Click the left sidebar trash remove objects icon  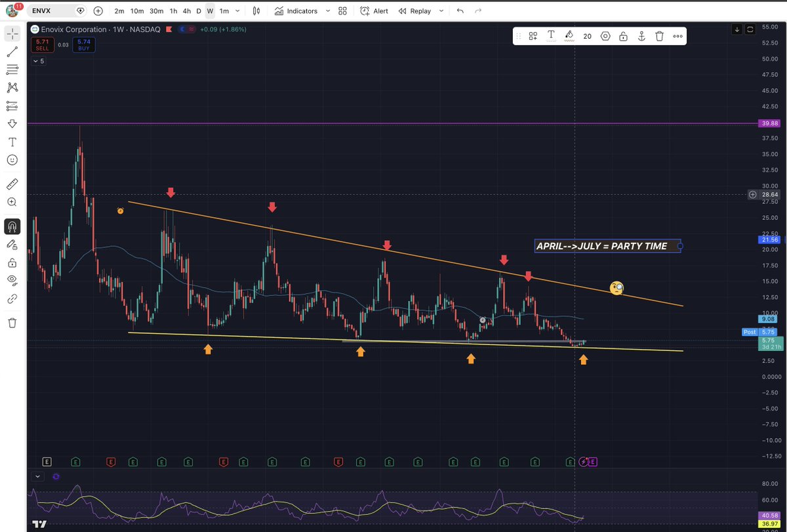tap(12, 322)
